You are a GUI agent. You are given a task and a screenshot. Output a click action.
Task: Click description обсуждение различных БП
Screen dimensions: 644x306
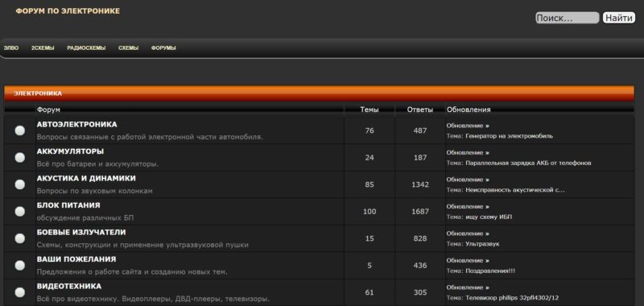pyautogui.click(x=85, y=217)
